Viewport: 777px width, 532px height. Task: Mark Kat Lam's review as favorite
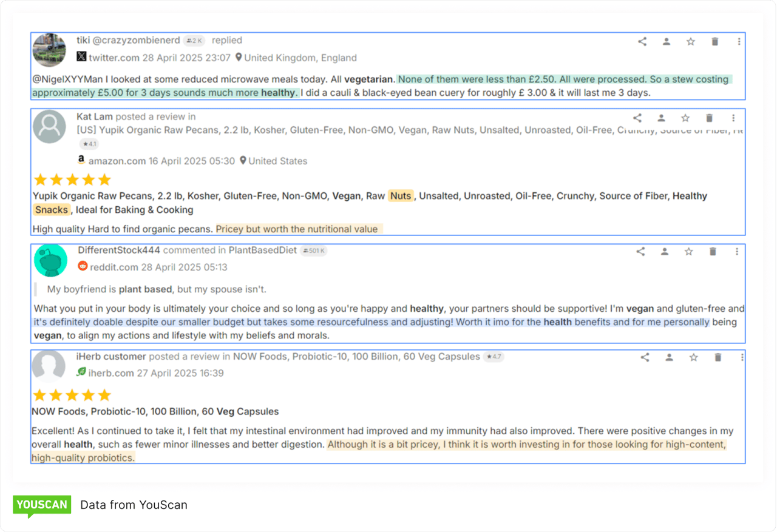(x=685, y=118)
